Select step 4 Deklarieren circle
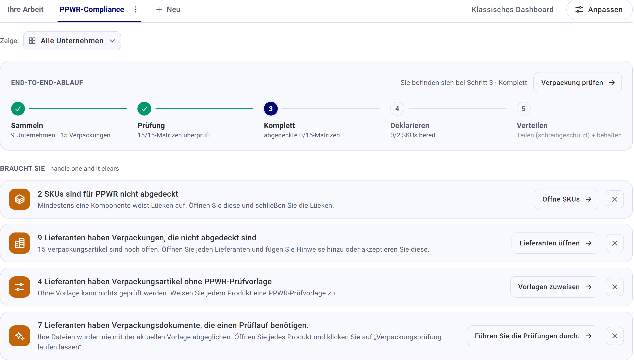 397,109
